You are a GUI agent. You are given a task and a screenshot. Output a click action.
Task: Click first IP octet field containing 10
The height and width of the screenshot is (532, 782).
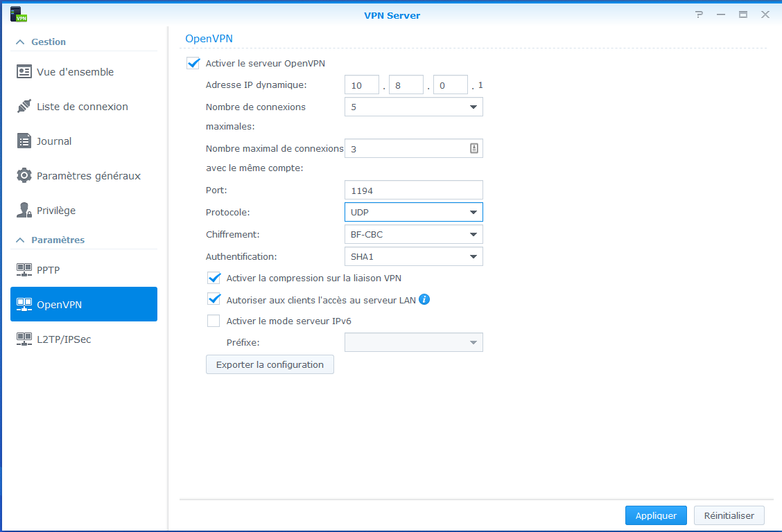pos(362,85)
